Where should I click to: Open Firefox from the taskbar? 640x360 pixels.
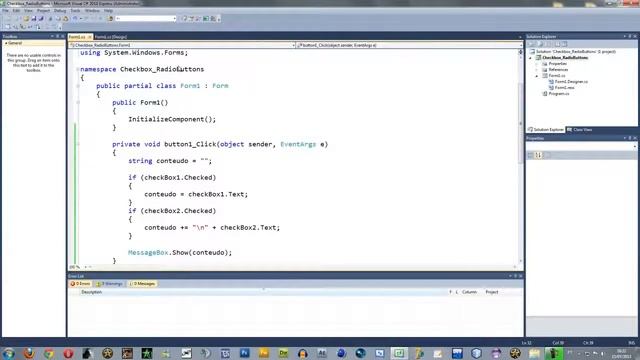click(x=29, y=353)
